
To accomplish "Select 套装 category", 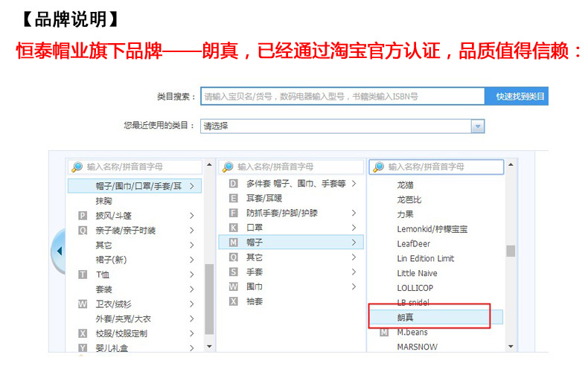I will 104,289.
